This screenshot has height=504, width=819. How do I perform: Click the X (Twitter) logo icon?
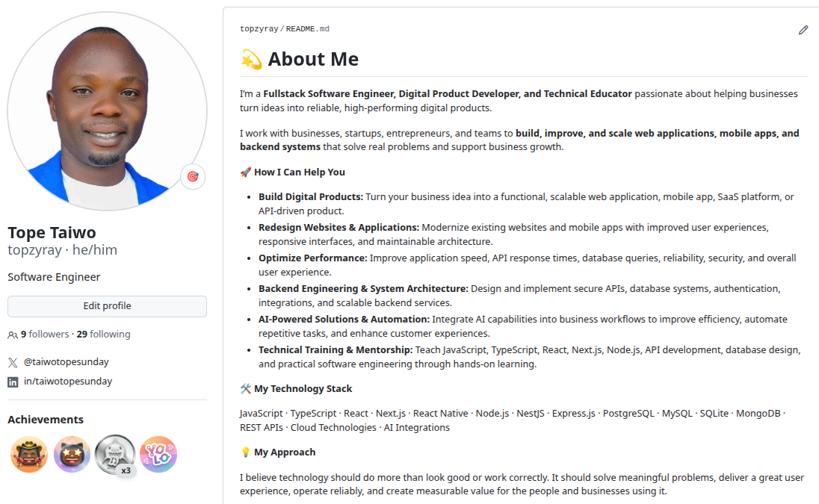pyautogui.click(x=13, y=362)
